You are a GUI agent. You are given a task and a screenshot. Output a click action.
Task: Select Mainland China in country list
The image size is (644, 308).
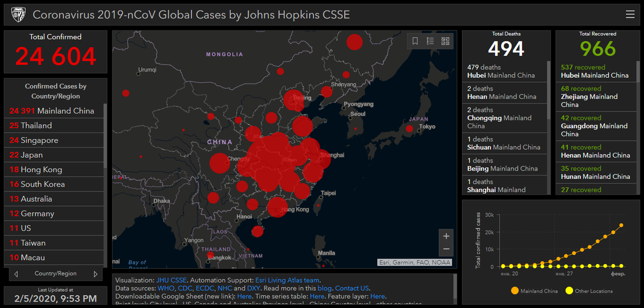coord(53,111)
